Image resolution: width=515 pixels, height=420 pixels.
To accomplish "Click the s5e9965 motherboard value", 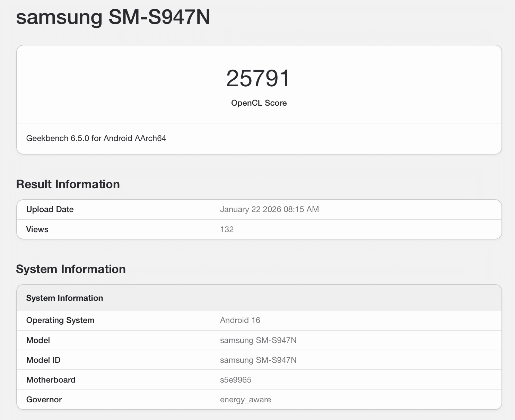I will [x=236, y=380].
